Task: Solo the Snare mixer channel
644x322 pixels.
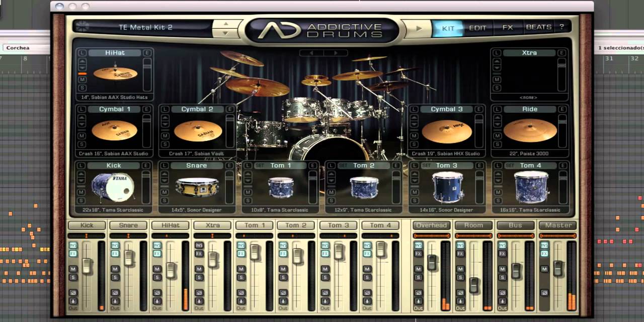Action: [115, 277]
